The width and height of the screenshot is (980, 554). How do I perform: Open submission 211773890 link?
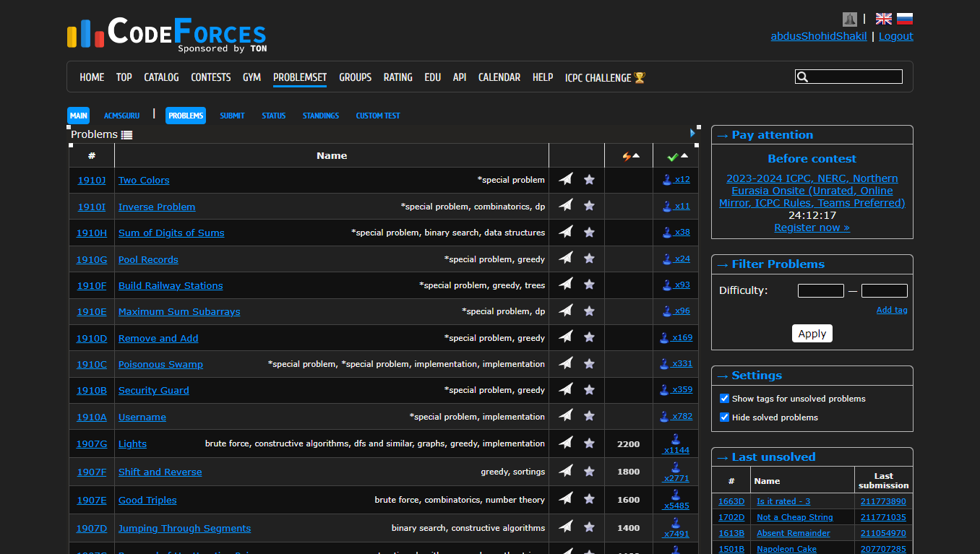(x=883, y=501)
